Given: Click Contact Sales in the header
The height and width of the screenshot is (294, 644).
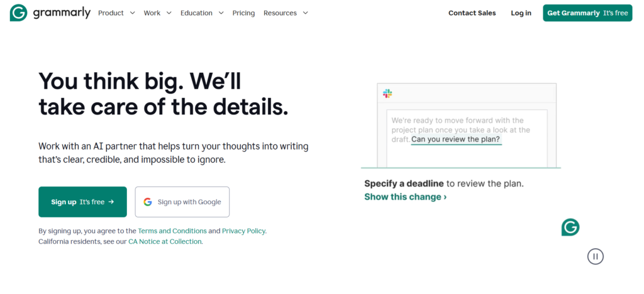Looking at the screenshot, I should pos(472,13).
